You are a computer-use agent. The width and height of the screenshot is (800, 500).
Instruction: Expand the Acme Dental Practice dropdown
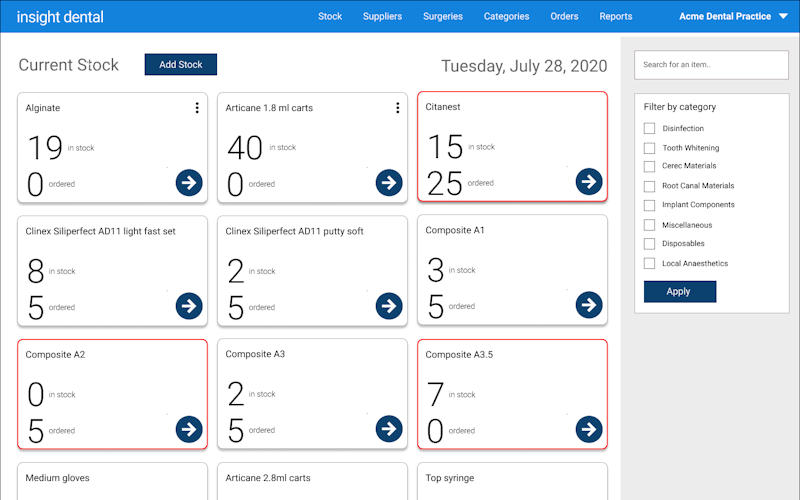782,16
